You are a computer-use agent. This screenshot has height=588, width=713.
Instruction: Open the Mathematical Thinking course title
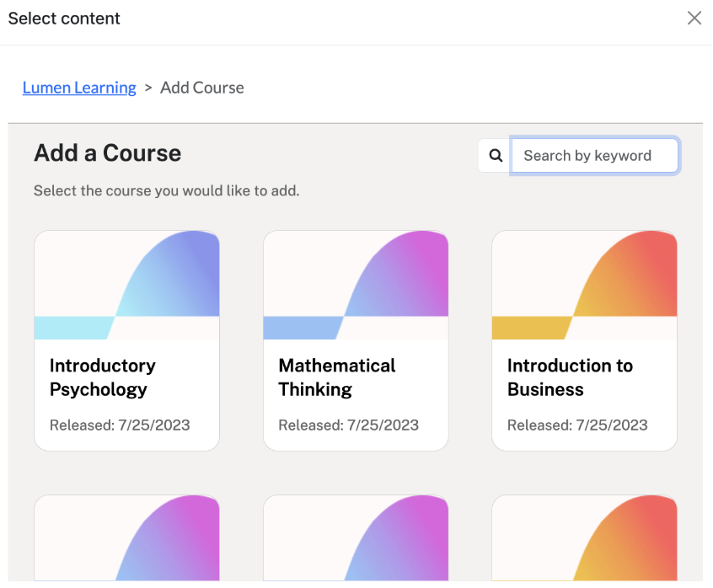(x=337, y=377)
